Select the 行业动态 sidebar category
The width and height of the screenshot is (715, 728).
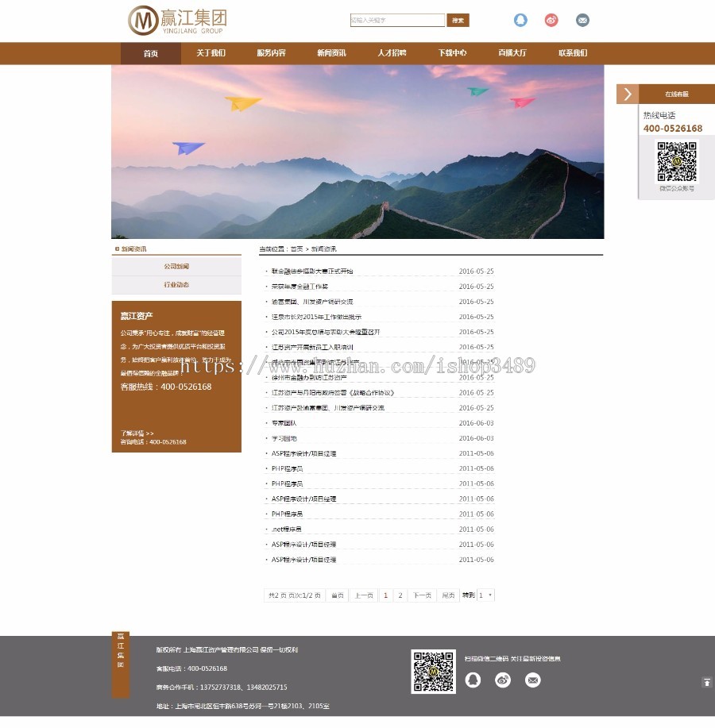coord(176,284)
